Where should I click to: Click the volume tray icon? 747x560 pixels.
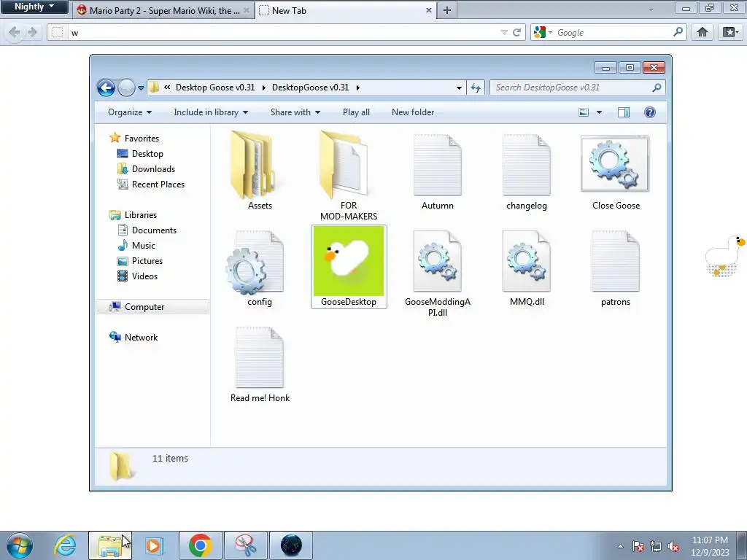(x=673, y=547)
